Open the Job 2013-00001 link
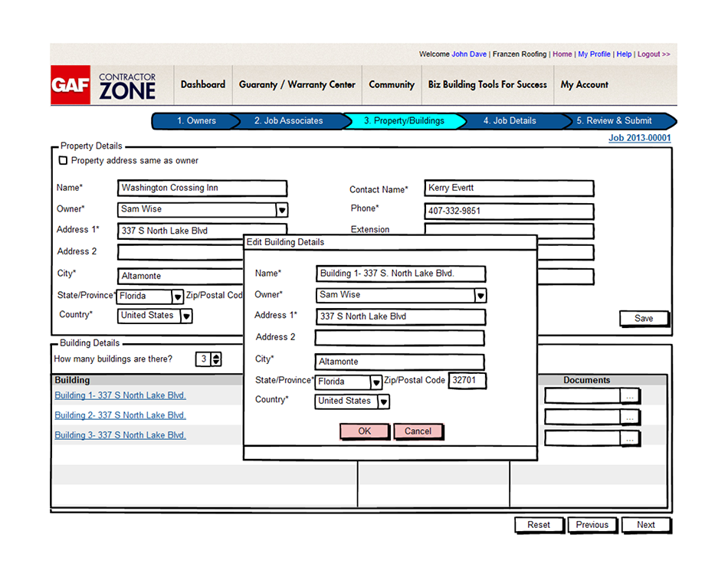728x567 pixels. tap(639, 138)
